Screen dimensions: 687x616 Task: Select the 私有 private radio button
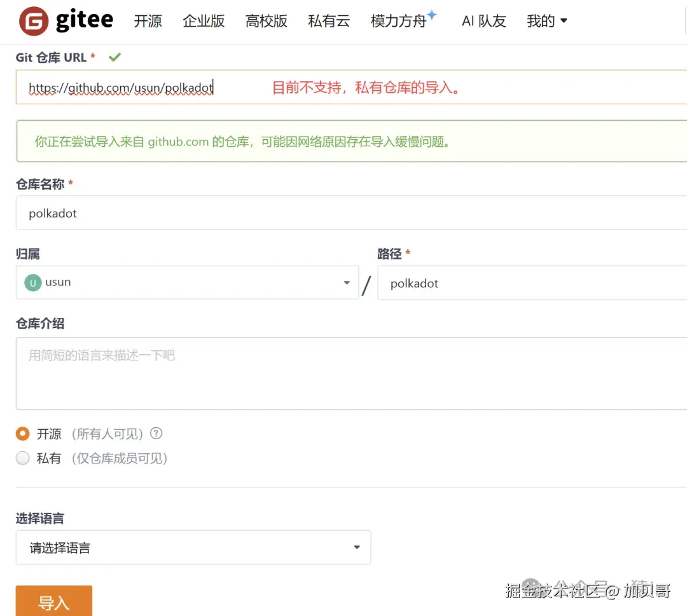click(x=23, y=458)
